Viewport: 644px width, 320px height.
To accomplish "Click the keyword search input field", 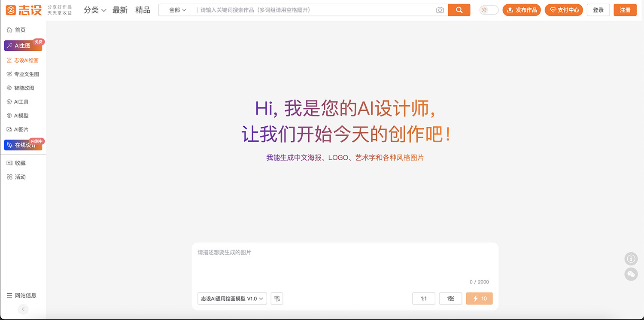I will click(316, 10).
